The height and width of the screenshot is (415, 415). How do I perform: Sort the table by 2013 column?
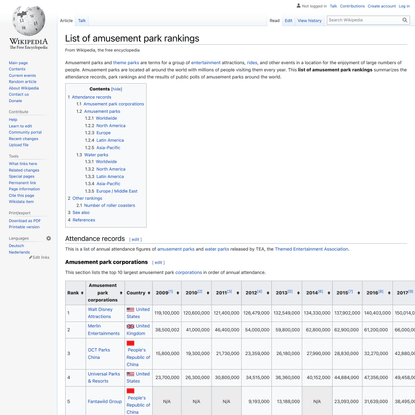coord(298,293)
